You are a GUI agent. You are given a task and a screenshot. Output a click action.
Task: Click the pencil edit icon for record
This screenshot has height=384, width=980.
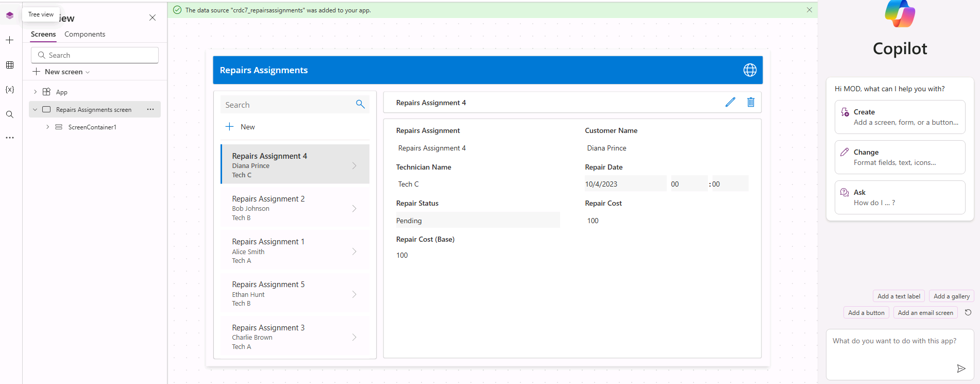point(730,102)
